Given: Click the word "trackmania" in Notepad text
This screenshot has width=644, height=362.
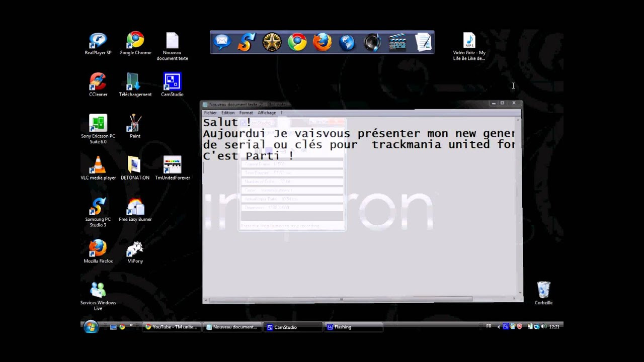Looking at the screenshot, I should point(406,144).
